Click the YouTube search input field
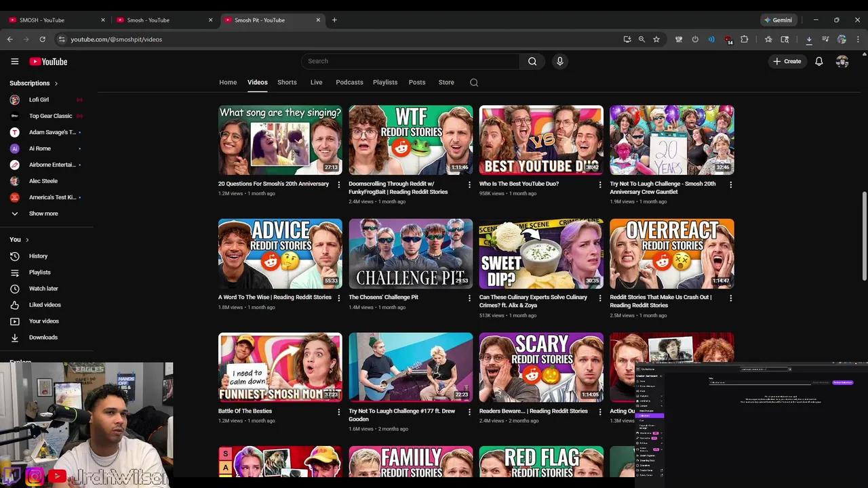Image resolution: width=868 pixels, height=488 pixels. (x=410, y=61)
